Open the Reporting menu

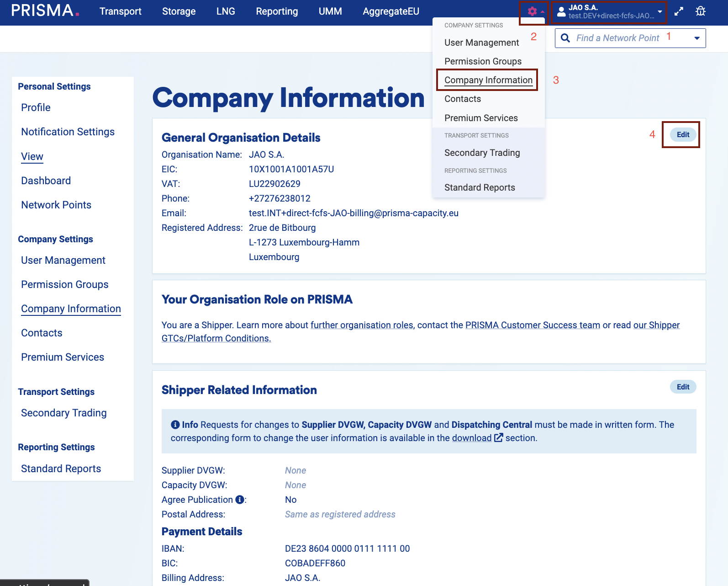(277, 11)
